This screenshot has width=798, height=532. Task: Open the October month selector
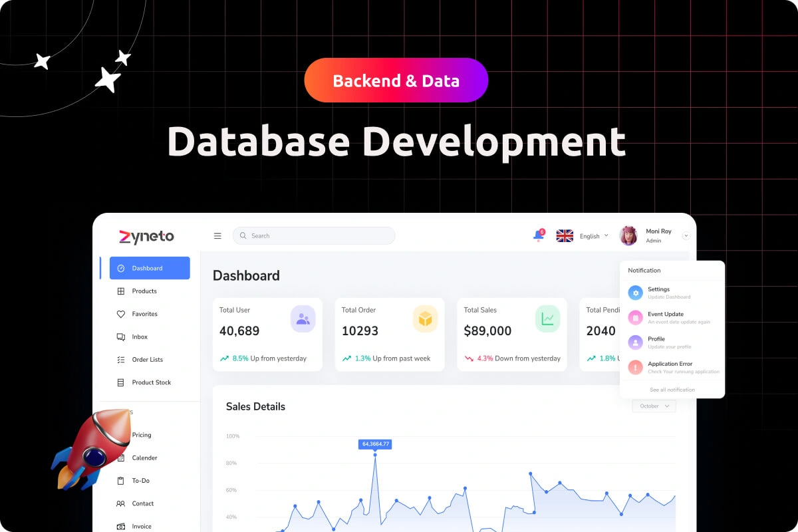653,406
